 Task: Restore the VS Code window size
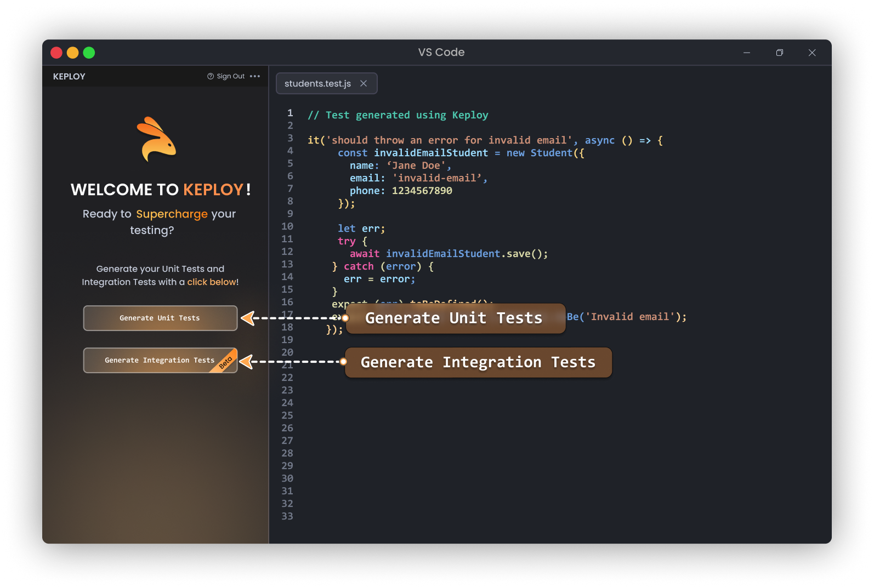tap(780, 53)
